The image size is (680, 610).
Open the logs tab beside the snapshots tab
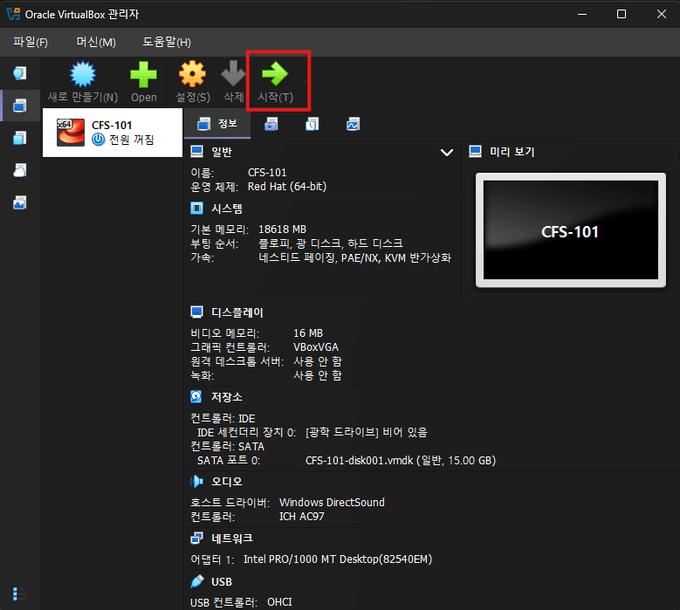[312, 125]
